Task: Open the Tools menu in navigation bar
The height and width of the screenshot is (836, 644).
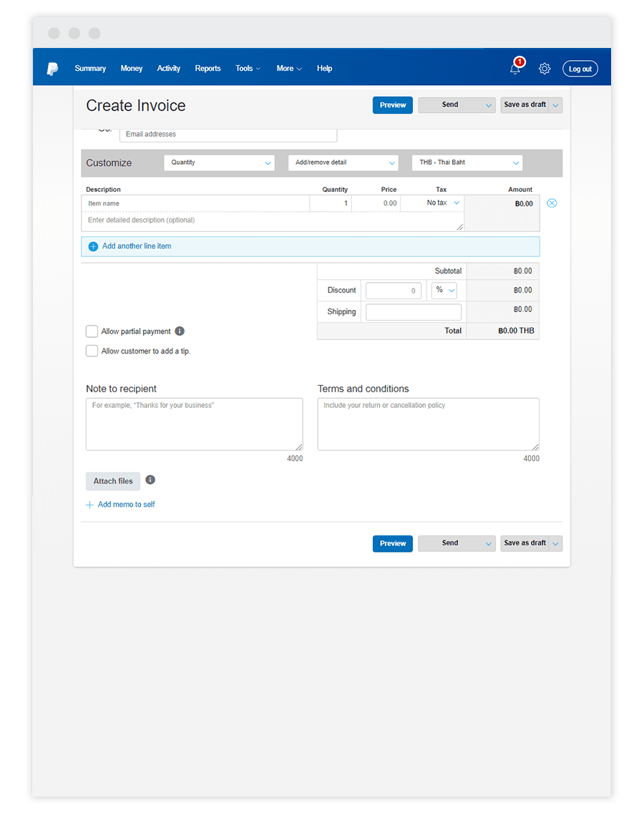Action: pos(248,69)
